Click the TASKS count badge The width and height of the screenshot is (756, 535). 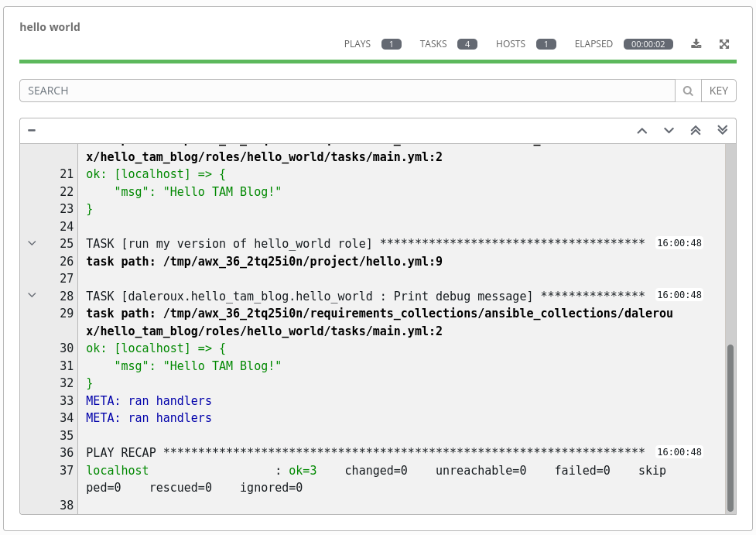pyautogui.click(x=467, y=44)
